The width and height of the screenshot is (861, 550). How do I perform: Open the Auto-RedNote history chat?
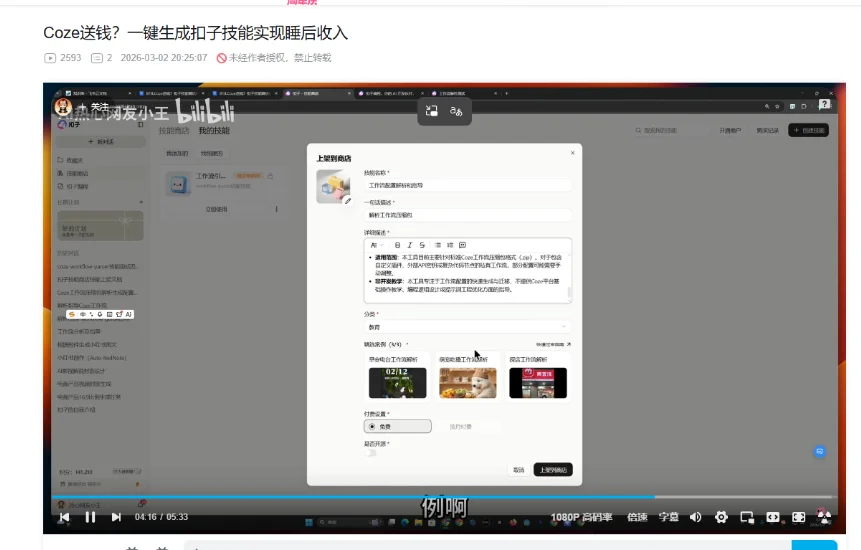tap(92, 358)
